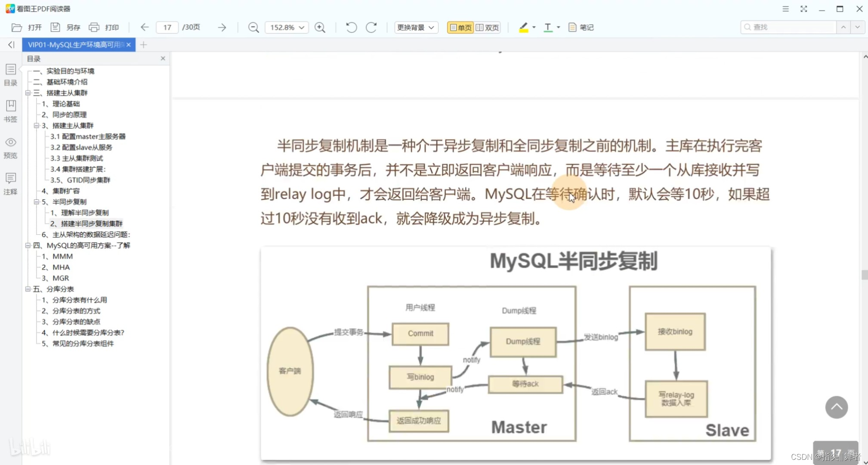The height and width of the screenshot is (465, 868).
Task: Zoom out with the minus magnifier
Action: (x=253, y=28)
